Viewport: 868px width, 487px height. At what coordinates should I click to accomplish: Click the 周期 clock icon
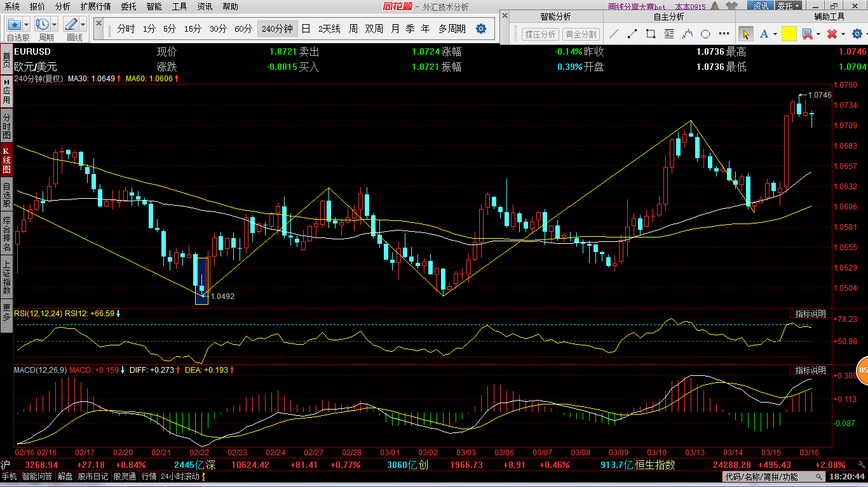[42, 25]
